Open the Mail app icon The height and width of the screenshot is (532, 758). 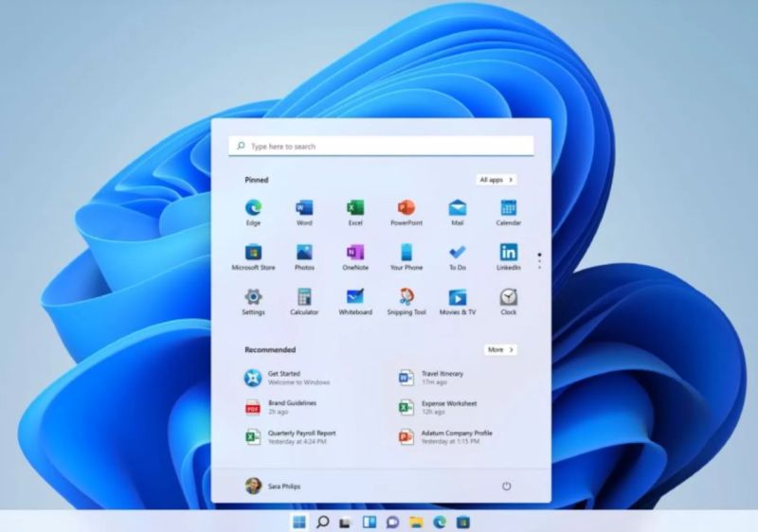click(x=458, y=208)
